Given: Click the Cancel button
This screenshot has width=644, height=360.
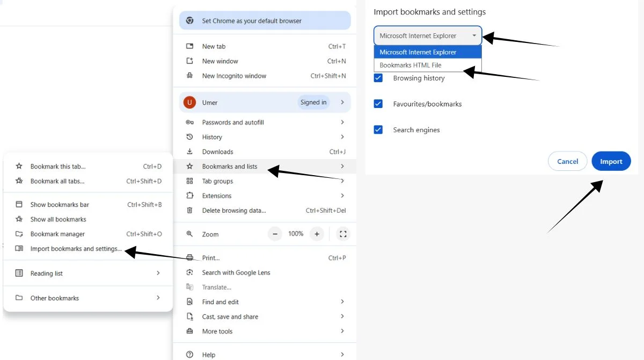Looking at the screenshot, I should pos(568,161).
